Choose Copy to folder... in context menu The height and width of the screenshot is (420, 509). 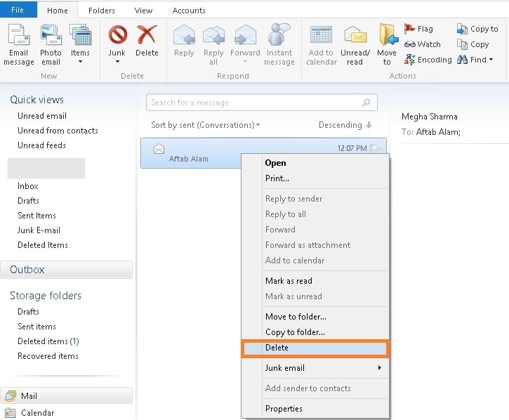point(295,332)
